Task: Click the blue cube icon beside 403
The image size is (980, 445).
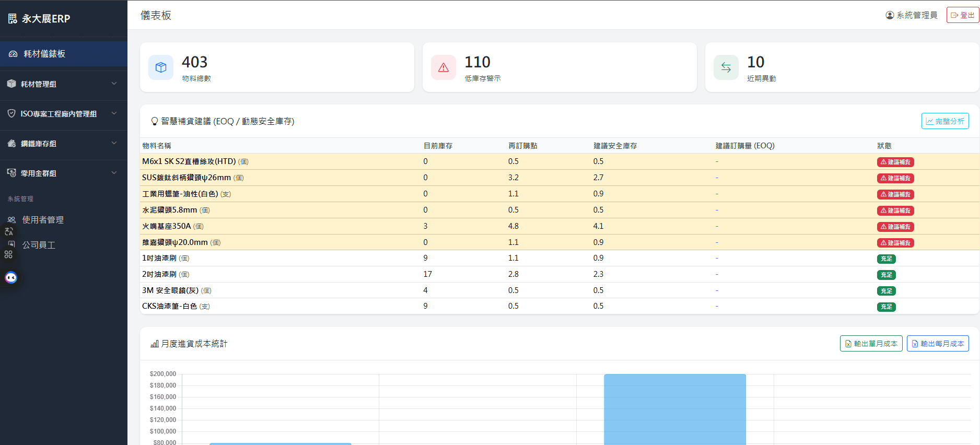Action: pos(161,67)
